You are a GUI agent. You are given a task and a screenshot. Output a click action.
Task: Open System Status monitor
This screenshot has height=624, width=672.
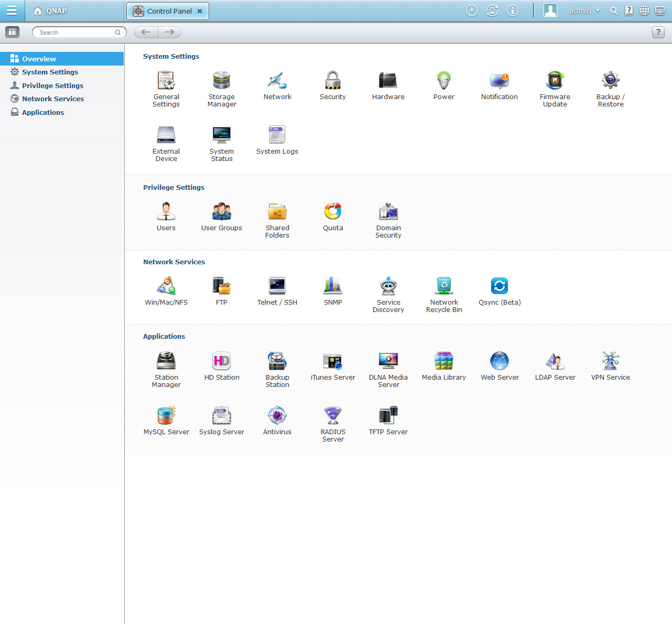tap(221, 135)
